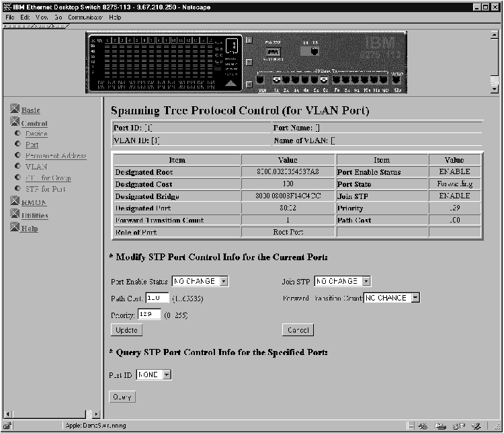Open the Join STP dropdown
This screenshot has width=504, height=433.
pyautogui.click(x=343, y=281)
